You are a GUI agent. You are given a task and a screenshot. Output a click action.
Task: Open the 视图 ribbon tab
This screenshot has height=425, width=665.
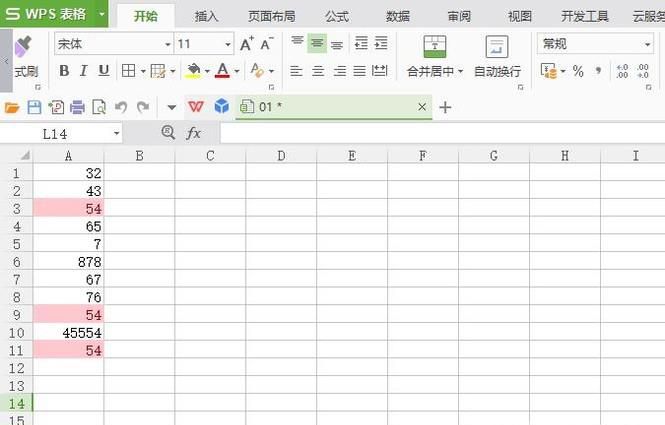(520, 17)
